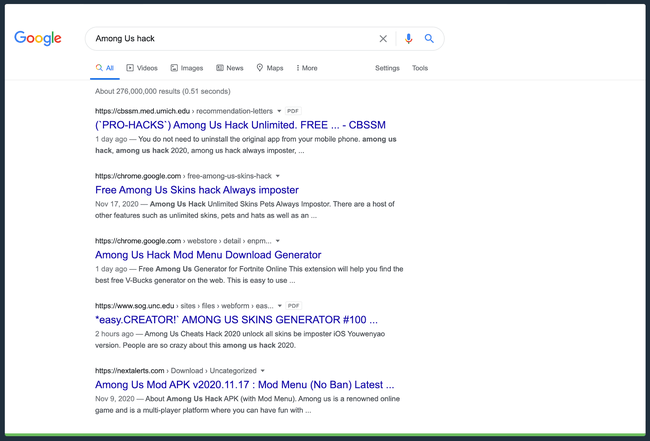
Task: Click the Maps tab location pin icon
Action: [x=260, y=68]
